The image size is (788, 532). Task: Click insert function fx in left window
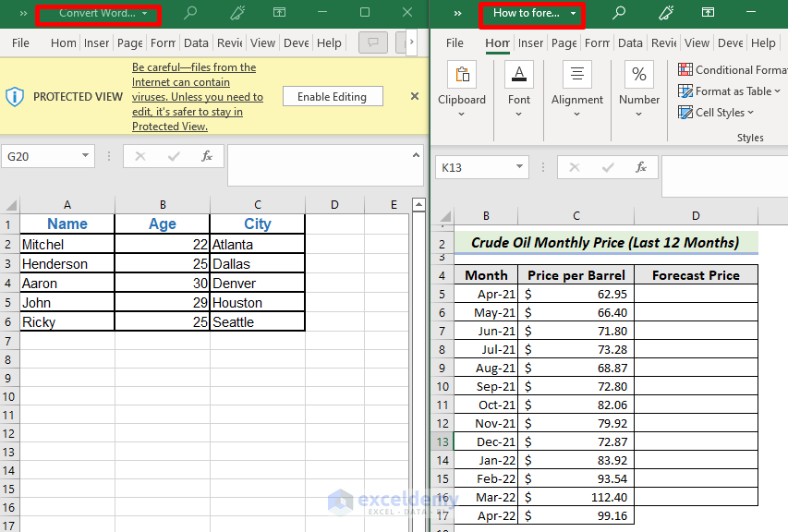[x=207, y=156]
